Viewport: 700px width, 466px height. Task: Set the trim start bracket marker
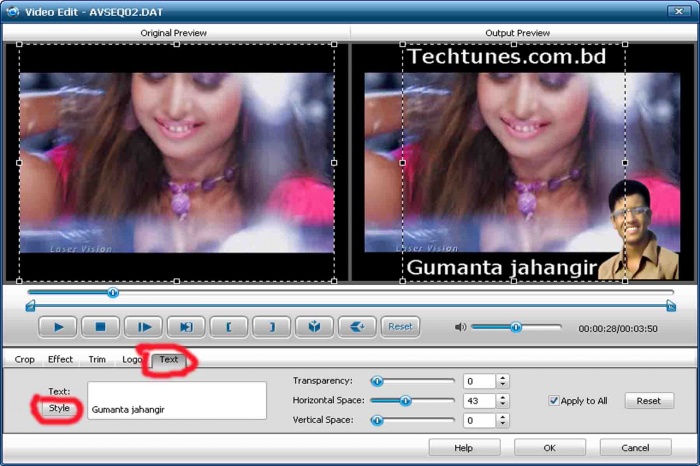pos(229,327)
